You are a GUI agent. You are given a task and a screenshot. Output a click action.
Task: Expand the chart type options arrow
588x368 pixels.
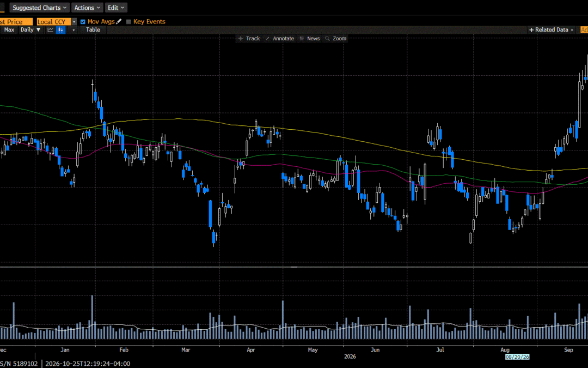[x=73, y=29]
